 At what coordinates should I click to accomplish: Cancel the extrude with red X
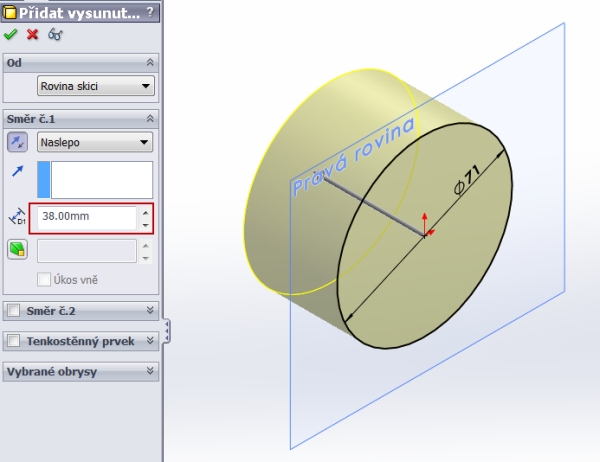(33, 34)
